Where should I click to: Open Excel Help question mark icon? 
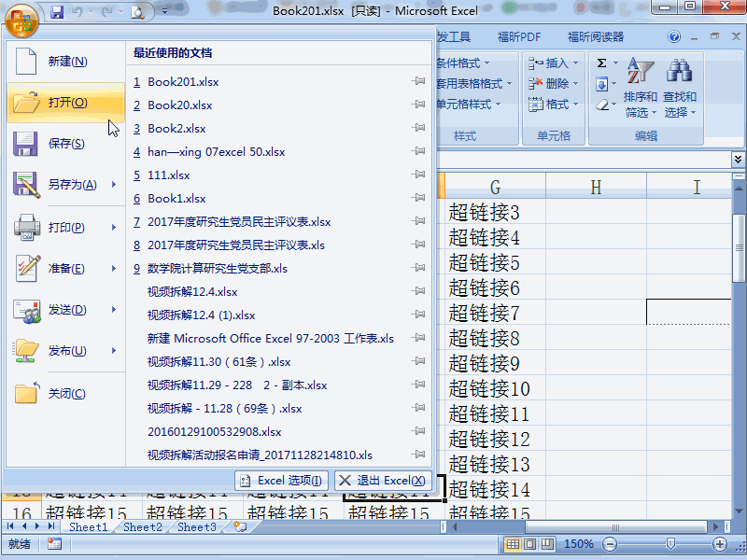click(674, 36)
